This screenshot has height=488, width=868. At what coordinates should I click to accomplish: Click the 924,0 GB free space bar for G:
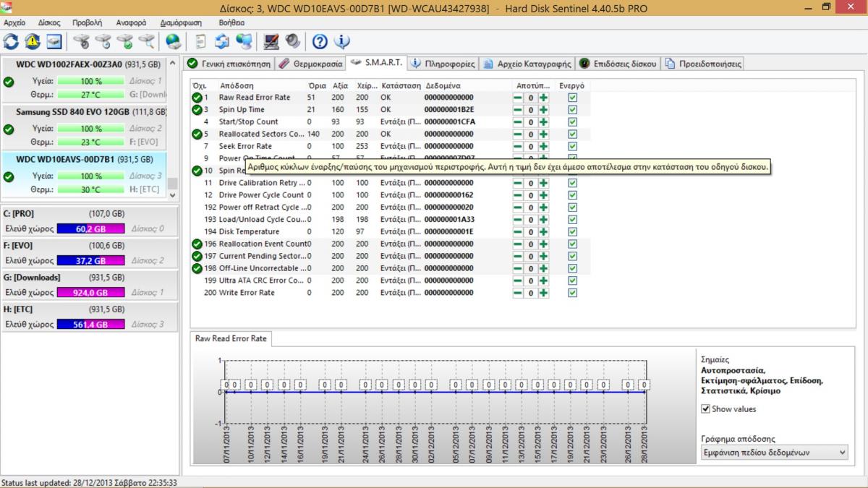point(91,293)
